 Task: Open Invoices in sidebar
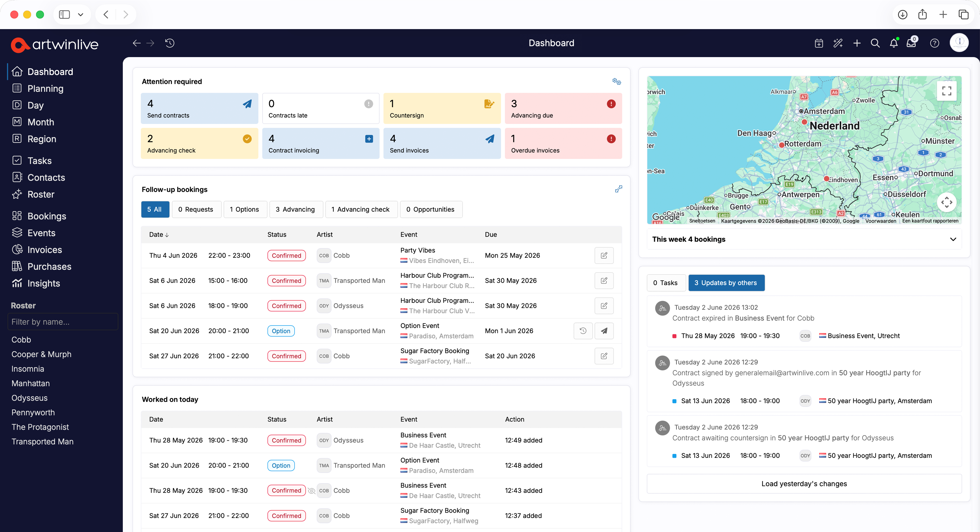point(44,250)
